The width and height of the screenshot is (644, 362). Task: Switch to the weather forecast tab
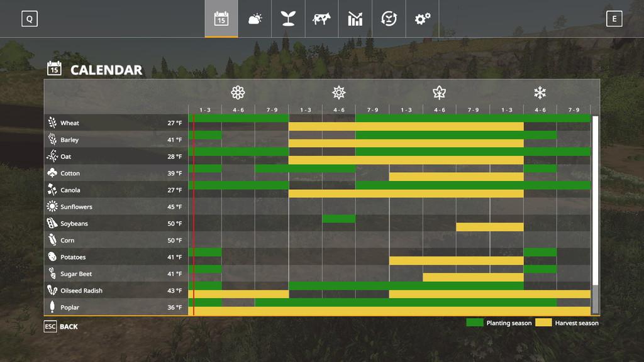click(x=255, y=19)
